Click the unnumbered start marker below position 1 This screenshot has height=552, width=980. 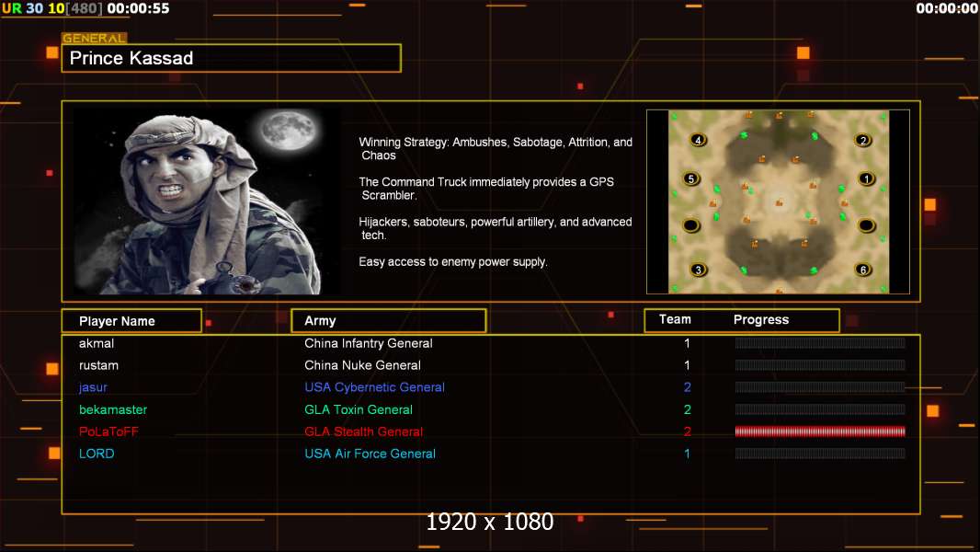866,225
